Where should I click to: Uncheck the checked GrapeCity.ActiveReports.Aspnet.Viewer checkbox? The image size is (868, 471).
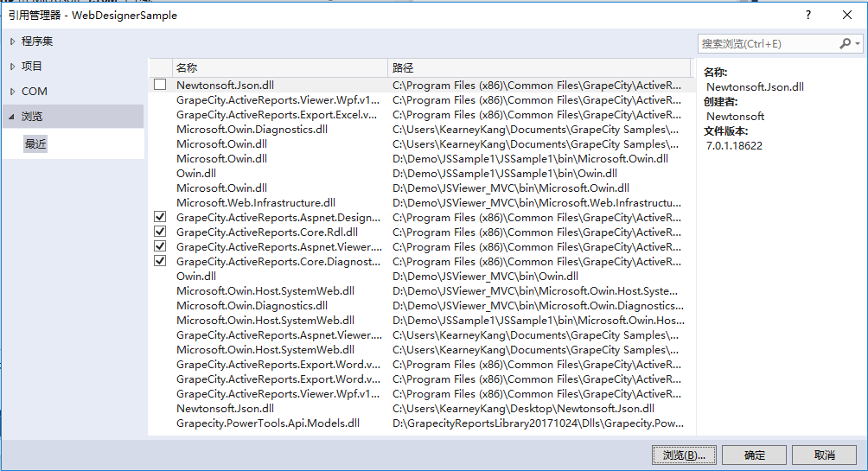(160, 246)
